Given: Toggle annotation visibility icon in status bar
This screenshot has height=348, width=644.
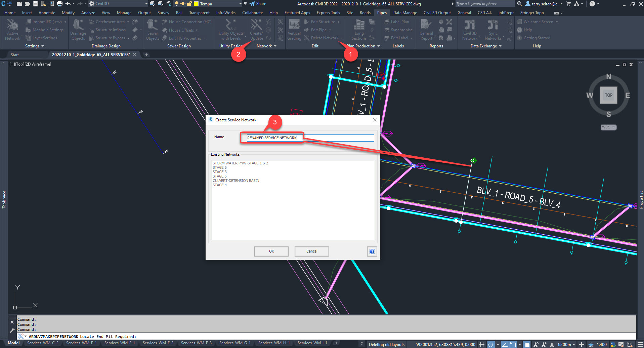Looking at the screenshot, I should [536, 344].
